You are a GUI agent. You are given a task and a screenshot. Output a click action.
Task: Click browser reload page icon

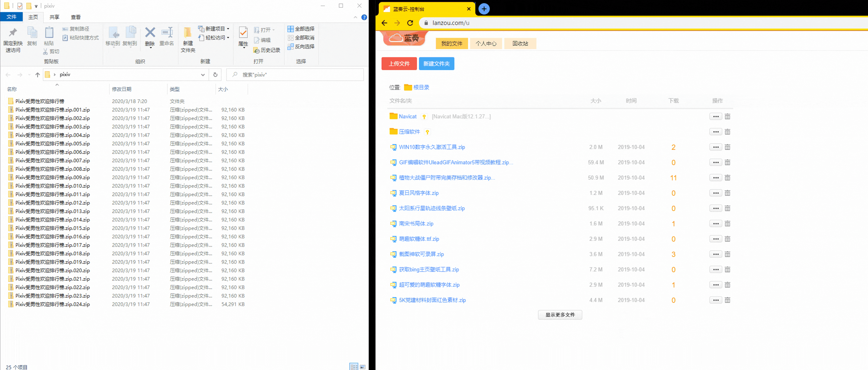410,23
